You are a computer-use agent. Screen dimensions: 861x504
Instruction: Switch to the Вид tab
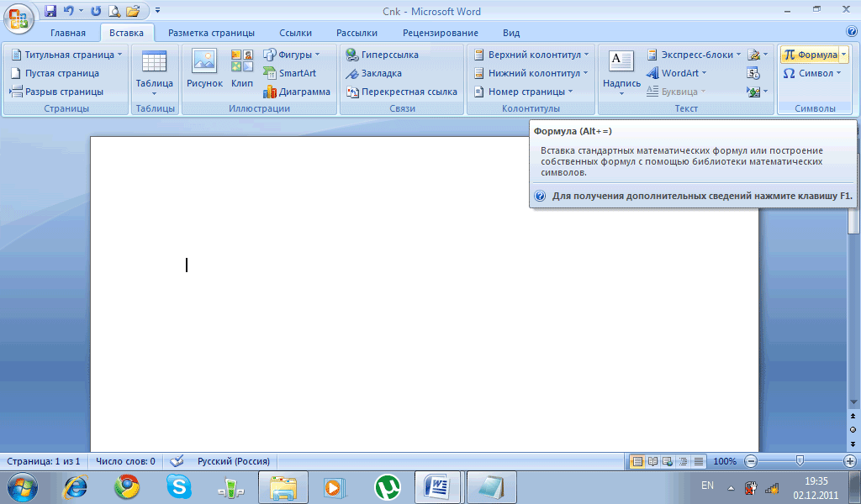point(511,33)
